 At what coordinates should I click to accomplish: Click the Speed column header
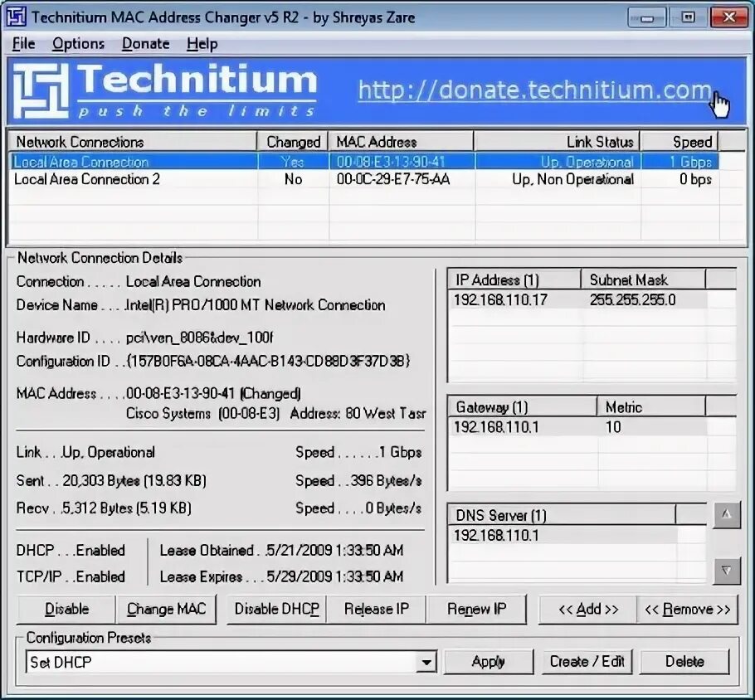tap(679, 142)
